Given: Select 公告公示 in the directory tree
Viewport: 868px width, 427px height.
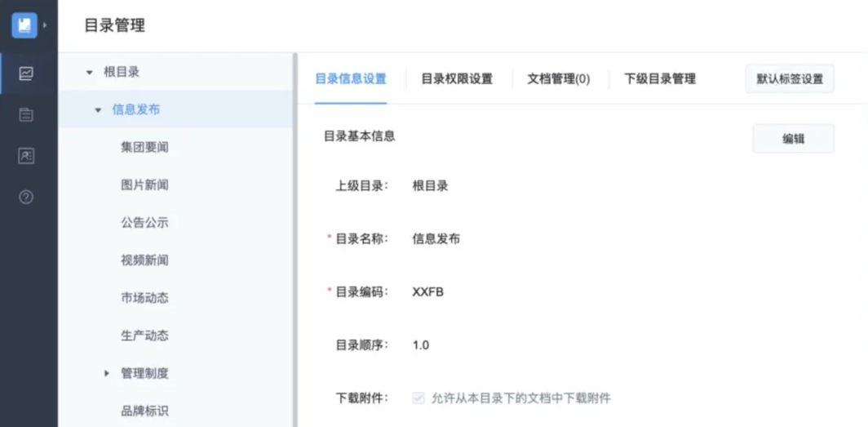Looking at the screenshot, I should [144, 223].
